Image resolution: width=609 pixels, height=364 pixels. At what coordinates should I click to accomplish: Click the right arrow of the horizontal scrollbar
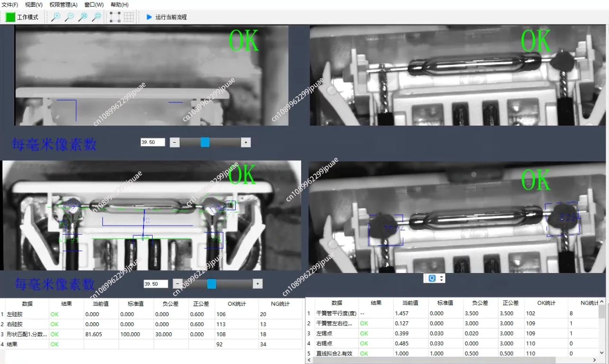coord(595,361)
